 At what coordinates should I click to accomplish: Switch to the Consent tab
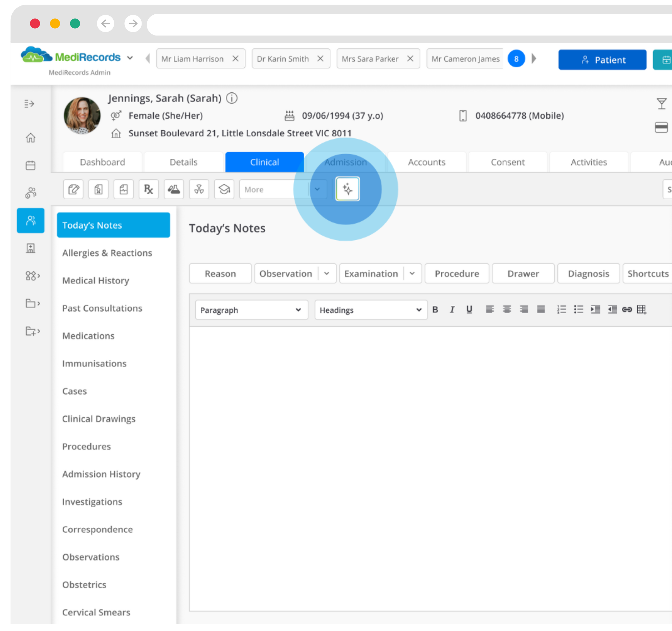point(507,162)
